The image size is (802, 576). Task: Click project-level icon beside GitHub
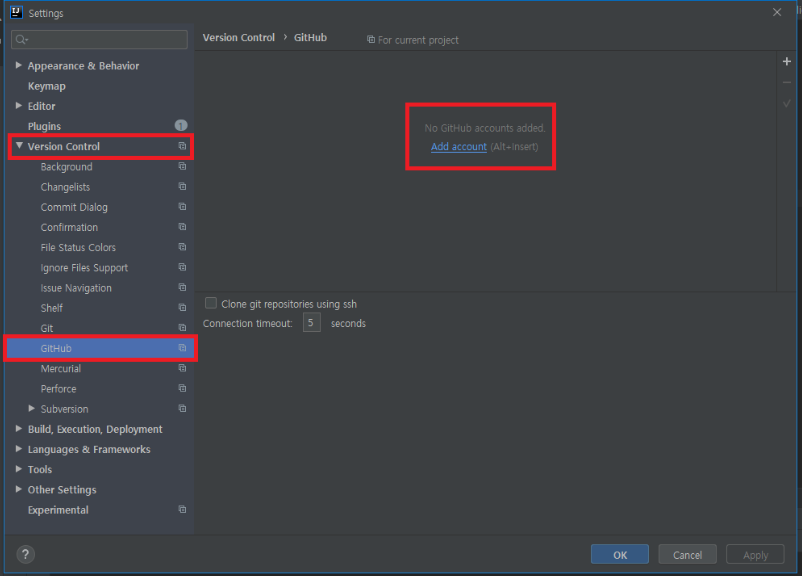[182, 348]
